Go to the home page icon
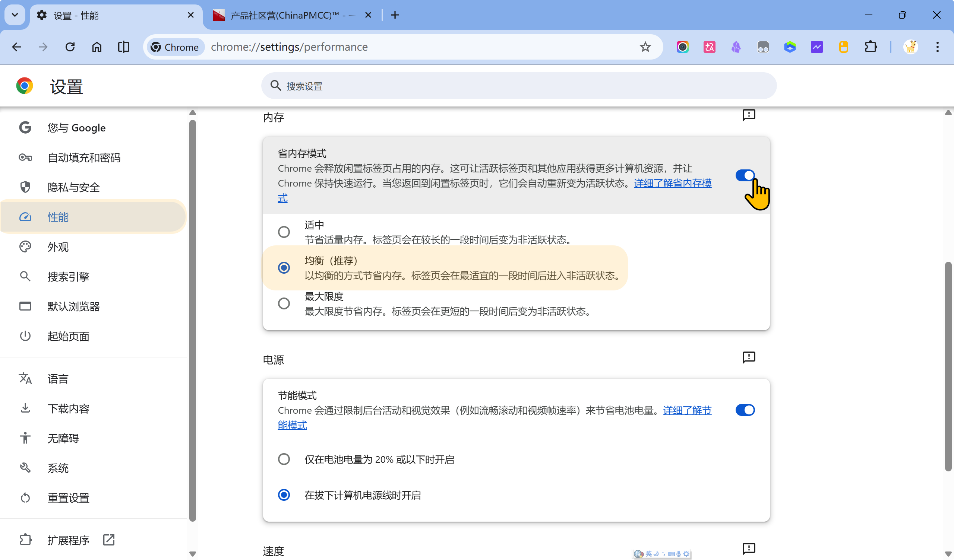Viewport: 954px width, 560px height. coord(97,47)
